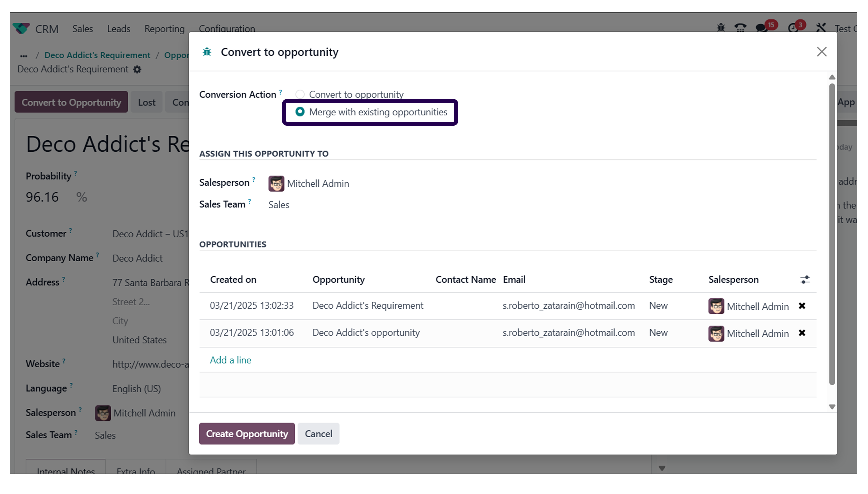The width and height of the screenshot is (868, 494).
Task: Click Deco Addict's Requirement breadcrumb link
Action: point(97,55)
